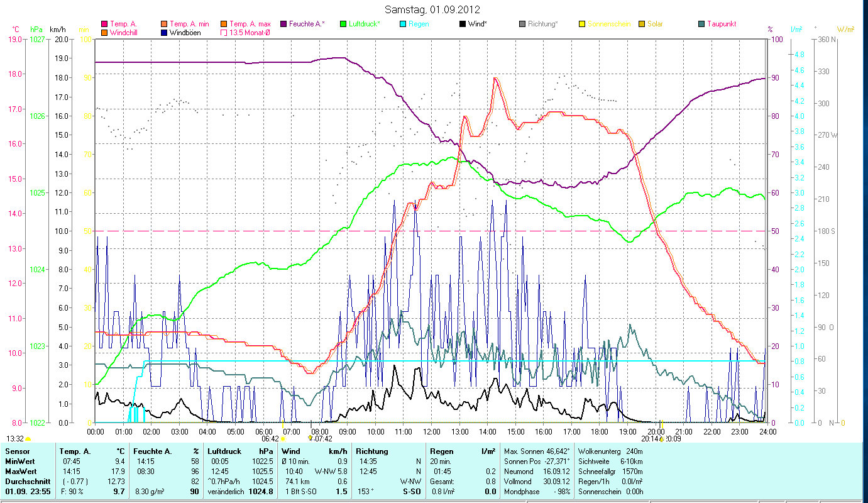Click the 01.09. 23:55 timestamp
This screenshot has width=868, height=503.
click(x=27, y=492)
